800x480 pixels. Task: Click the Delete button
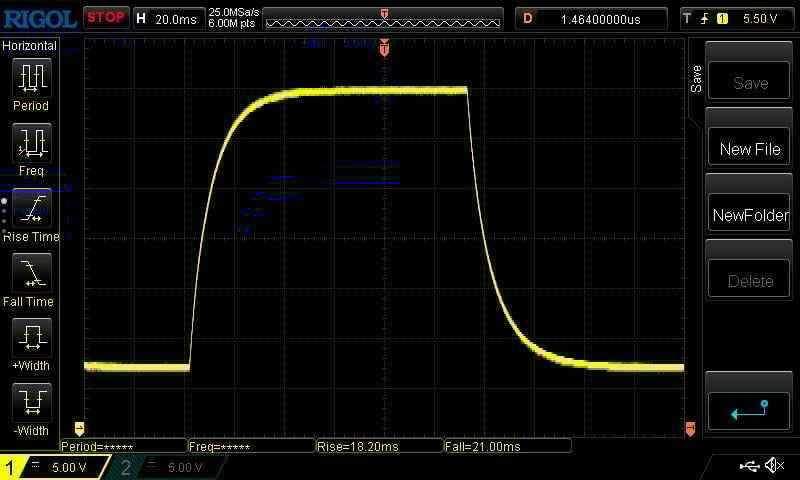(749, 279)
